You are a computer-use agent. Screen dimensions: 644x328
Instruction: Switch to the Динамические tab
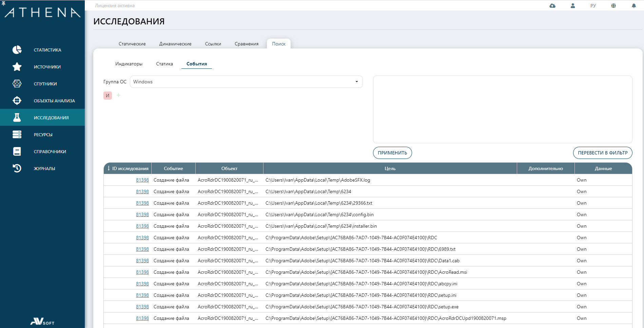(x=175, y=44)
